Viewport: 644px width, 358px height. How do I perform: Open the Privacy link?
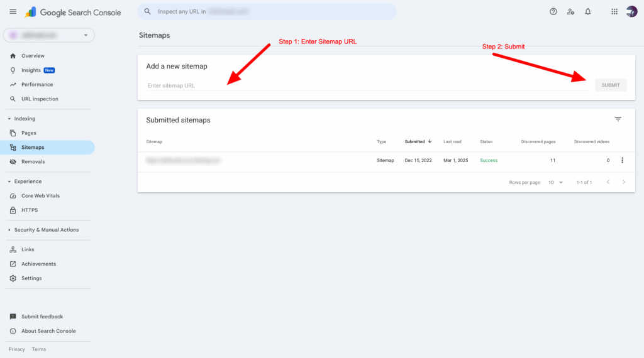coord(17,349)
